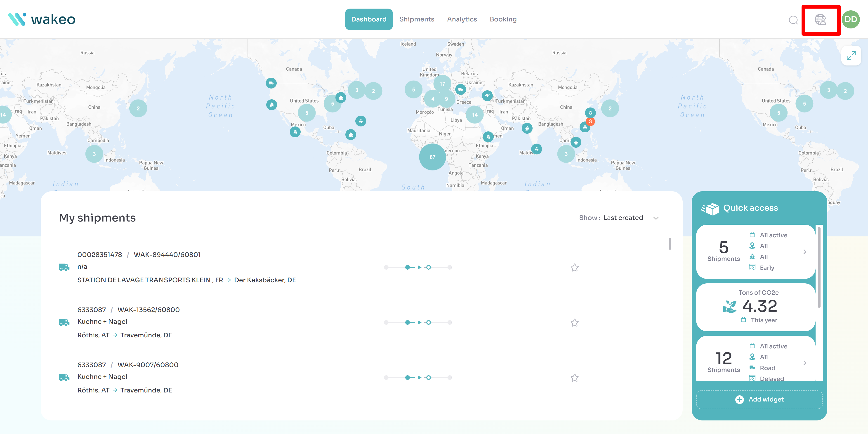Image resolution: width=868 pixels, height=434 pixels.
Task: Go to the Analytics tab
Action: [x=462, y=19]
